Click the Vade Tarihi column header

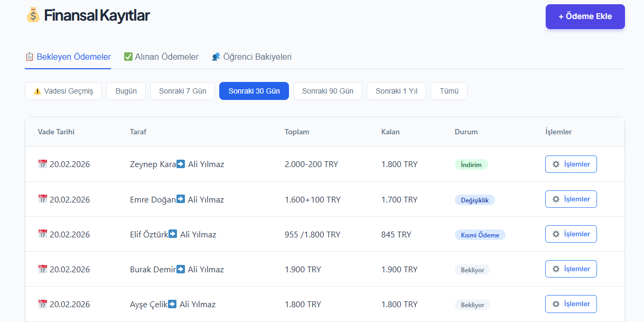pyautogui.click(x=56, y=132)
